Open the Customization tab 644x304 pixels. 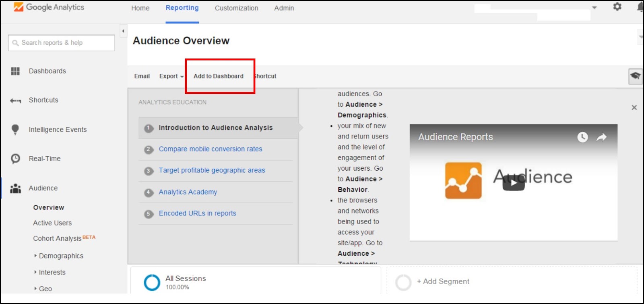[x=237, y=8]
